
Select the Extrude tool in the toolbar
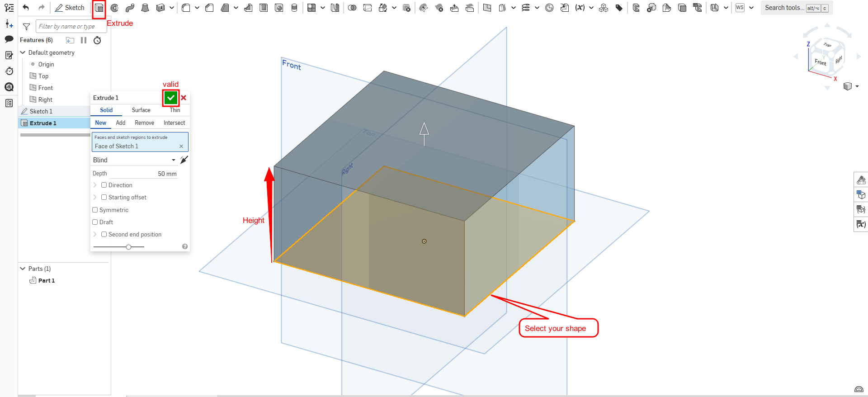point(99,8)
